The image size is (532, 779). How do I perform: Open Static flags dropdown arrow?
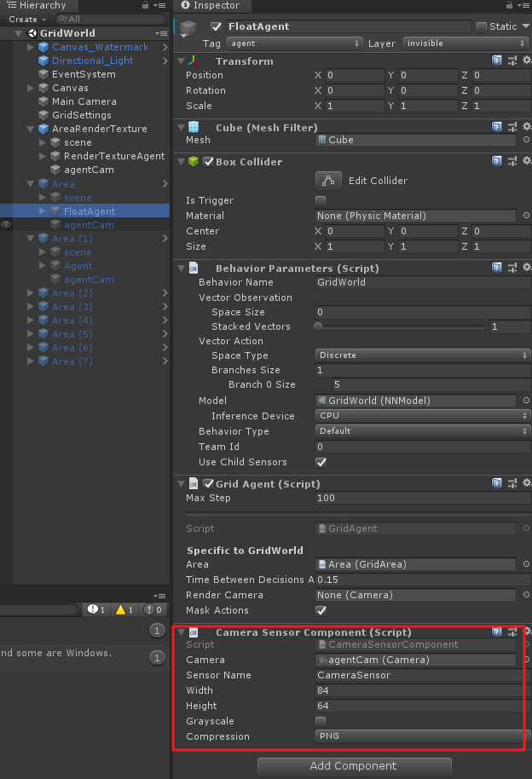pos(526,26)
